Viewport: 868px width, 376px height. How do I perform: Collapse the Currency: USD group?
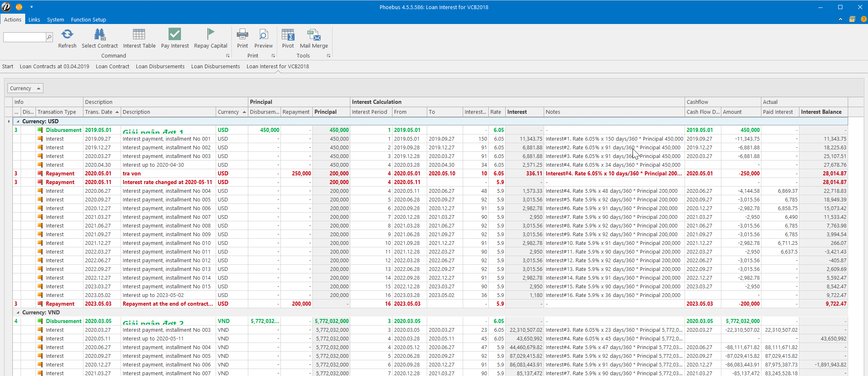coord(18,122)
